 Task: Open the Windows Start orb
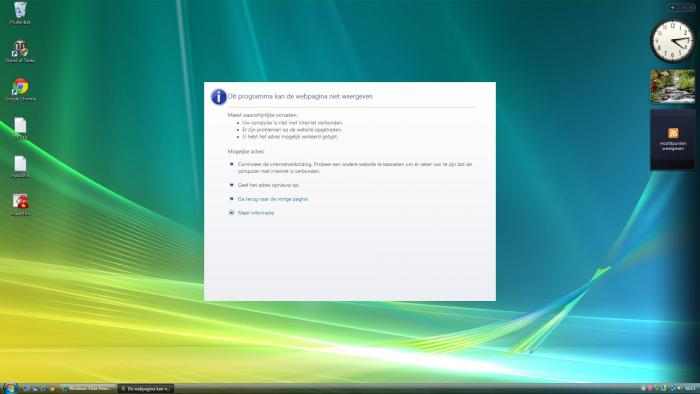point(10,388)
